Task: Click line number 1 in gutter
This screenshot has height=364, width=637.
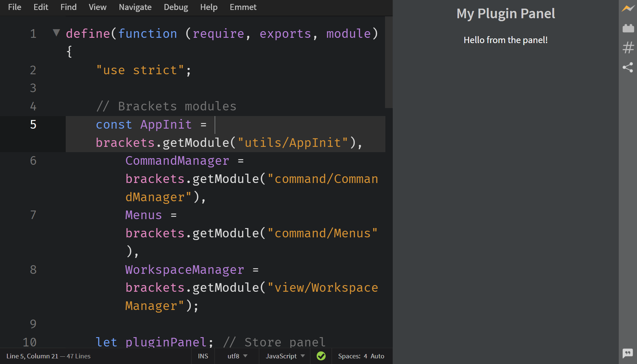Action: 33,33
